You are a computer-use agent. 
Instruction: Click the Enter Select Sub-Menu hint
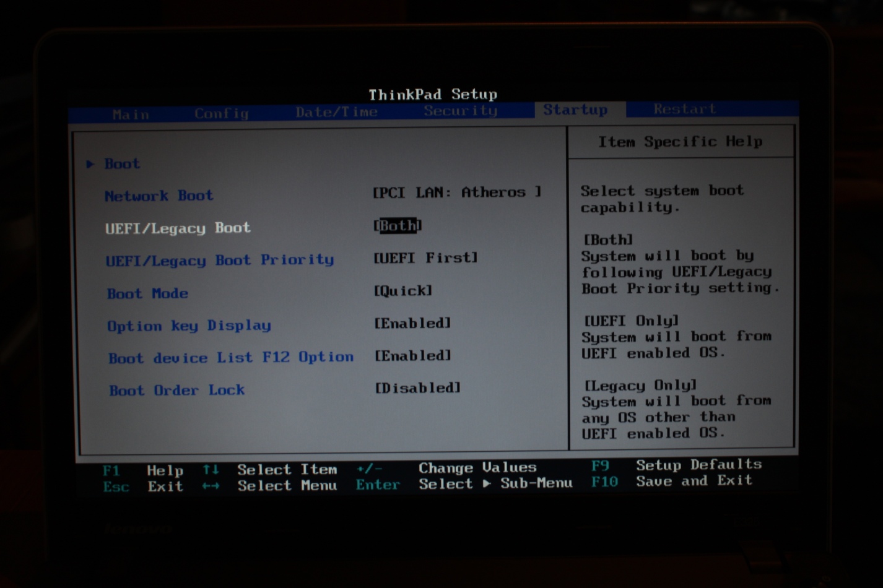pyautogui.click(x=464, y=484)
